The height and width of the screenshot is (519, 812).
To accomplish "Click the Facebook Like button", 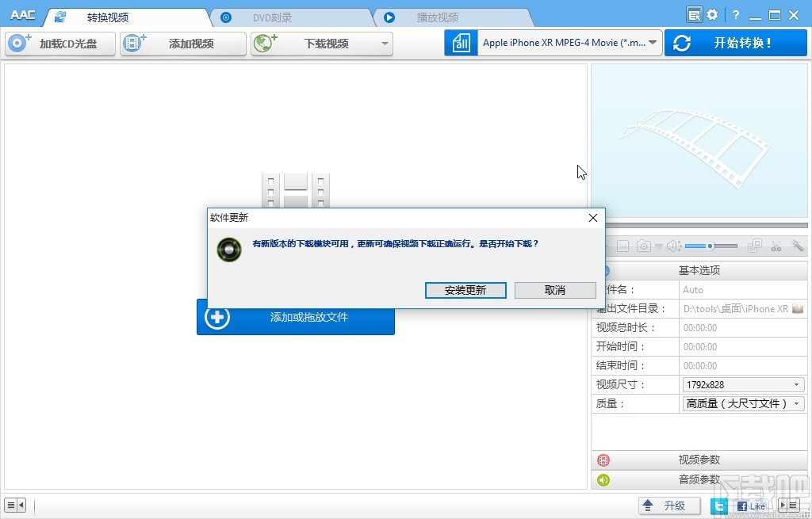I will click(750, 505).
